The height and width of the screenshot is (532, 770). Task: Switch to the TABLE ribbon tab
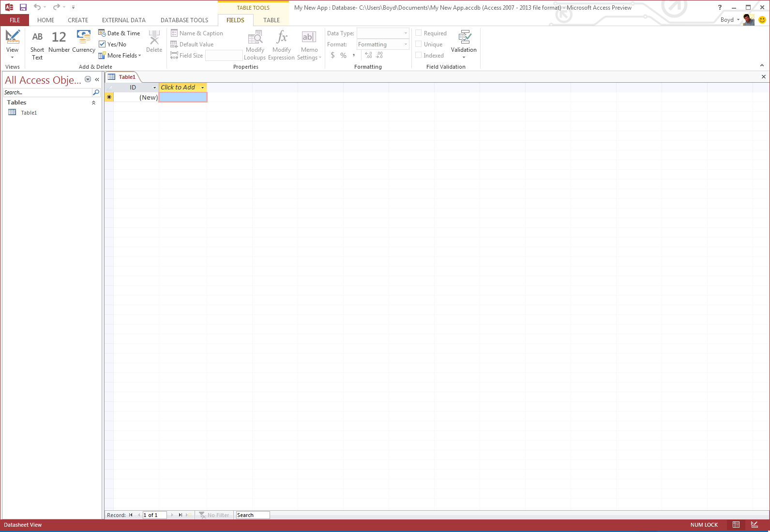(x=272, y=20)
